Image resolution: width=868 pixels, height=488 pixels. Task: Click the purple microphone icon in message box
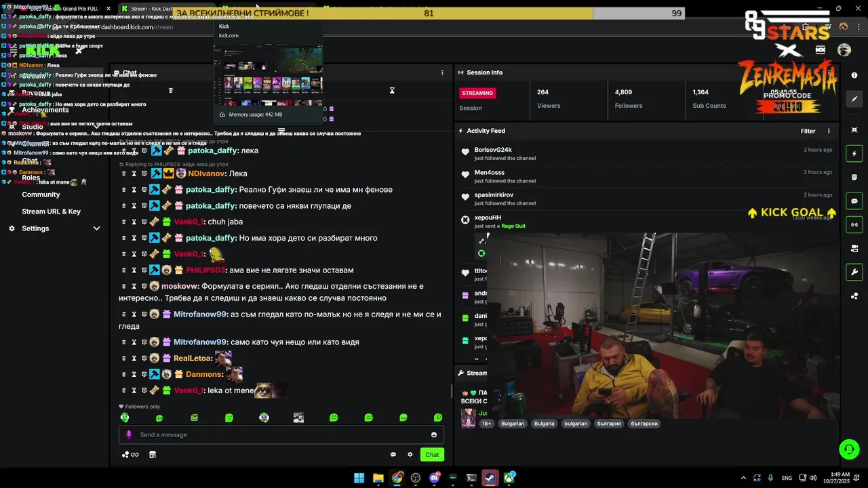(x=129, y=435)
